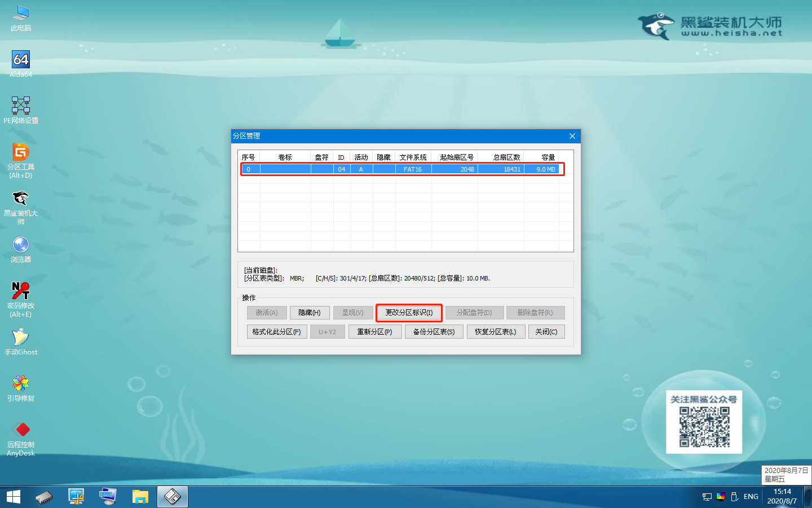Viewport: 812px width, 508px height.
Task: Click the 盘符 column header
Action: 322,157
